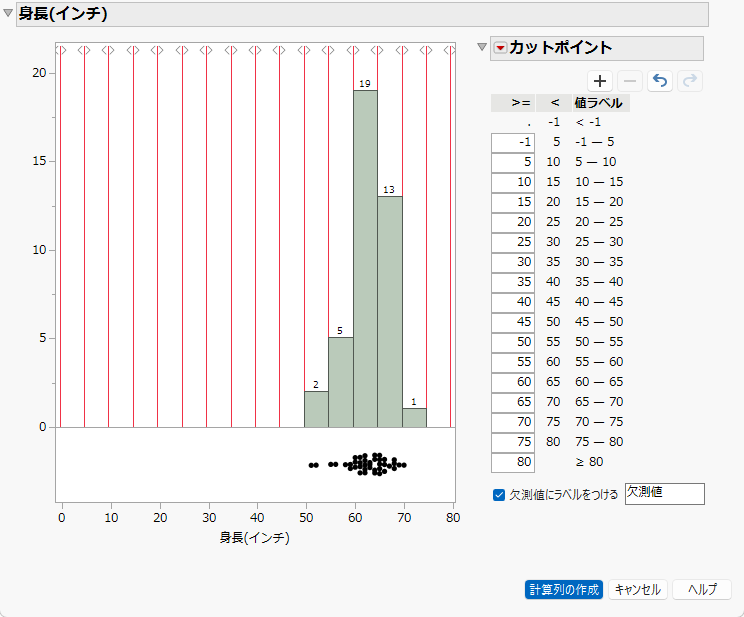Viewport: 744px width, 617px height.
Task: Toggle the 欠測値にラベルをつける checkbox
Action: [499, 495]
